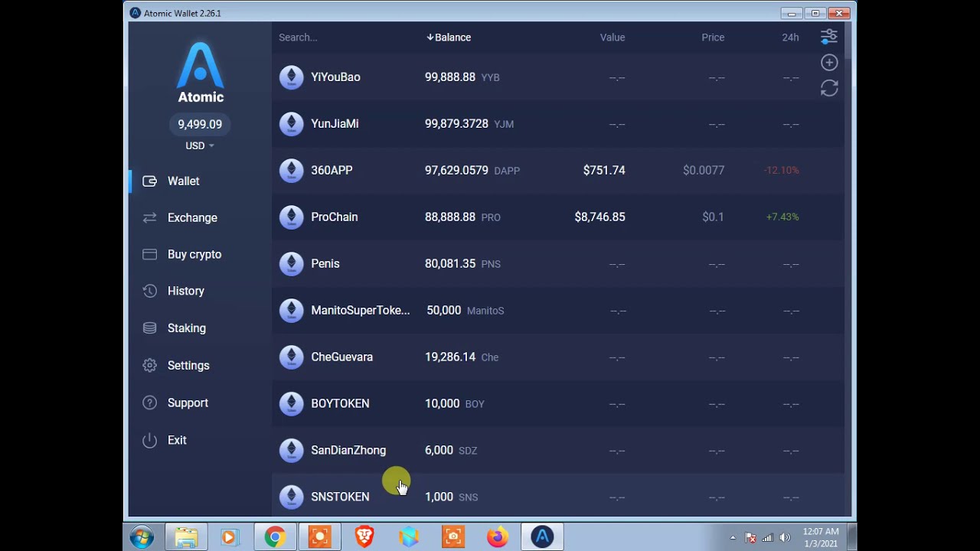This screenshot has height=551, width=980.
Task: Select the BOYTOKEN asset name
Action: [340, 404]
